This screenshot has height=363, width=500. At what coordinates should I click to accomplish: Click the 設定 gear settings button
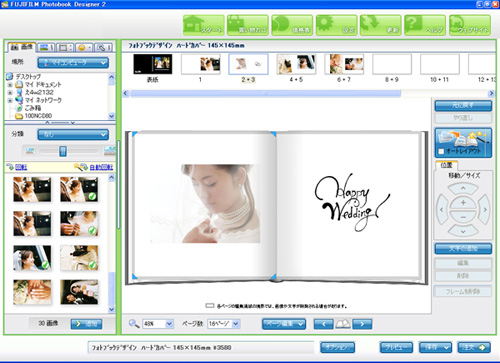(x=336, y=25)
